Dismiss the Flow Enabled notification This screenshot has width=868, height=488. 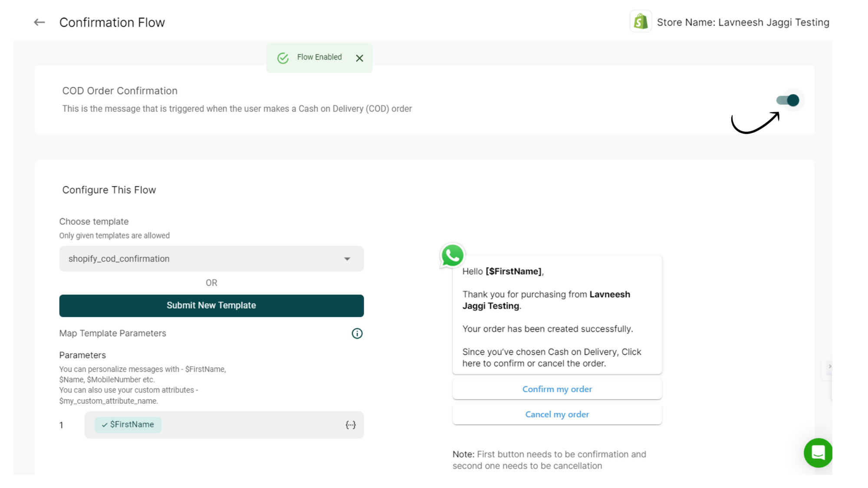359,58
